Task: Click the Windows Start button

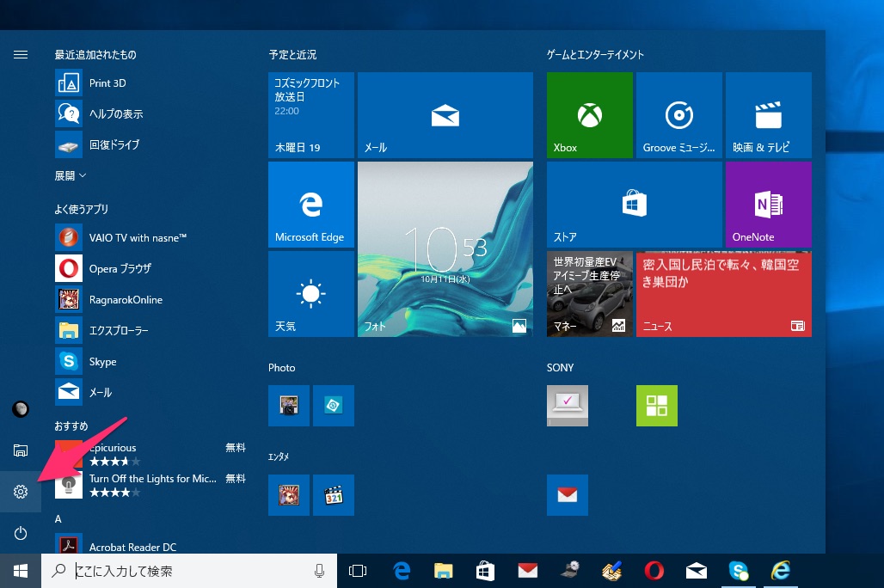Action: [21, 571]
